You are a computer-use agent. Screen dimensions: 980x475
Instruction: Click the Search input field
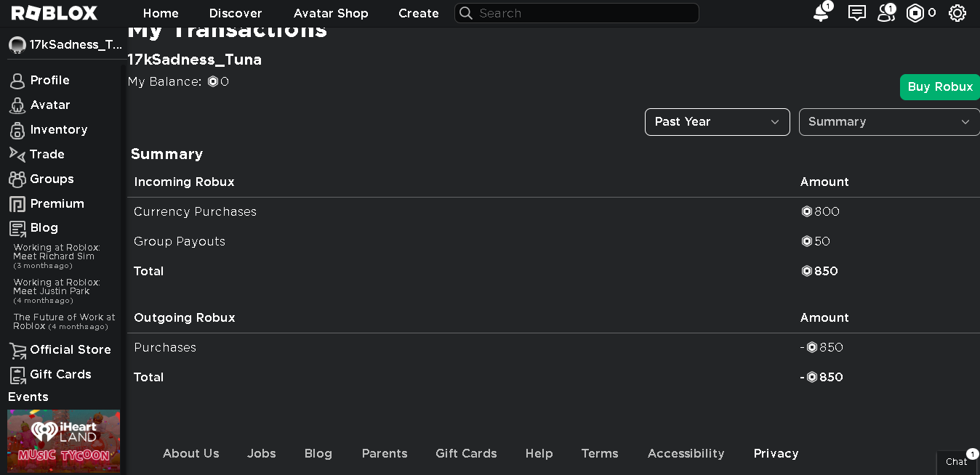tap(577, 13)
